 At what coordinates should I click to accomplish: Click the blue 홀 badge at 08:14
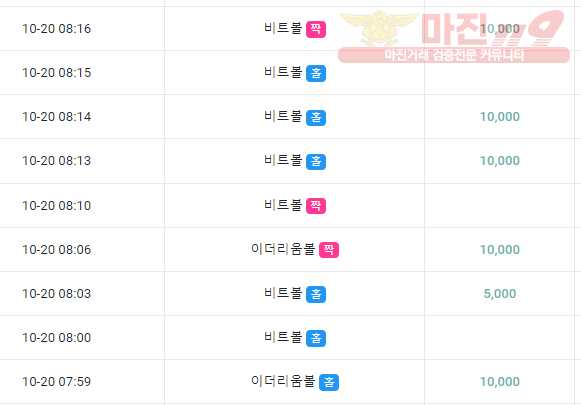click(316, 118)
